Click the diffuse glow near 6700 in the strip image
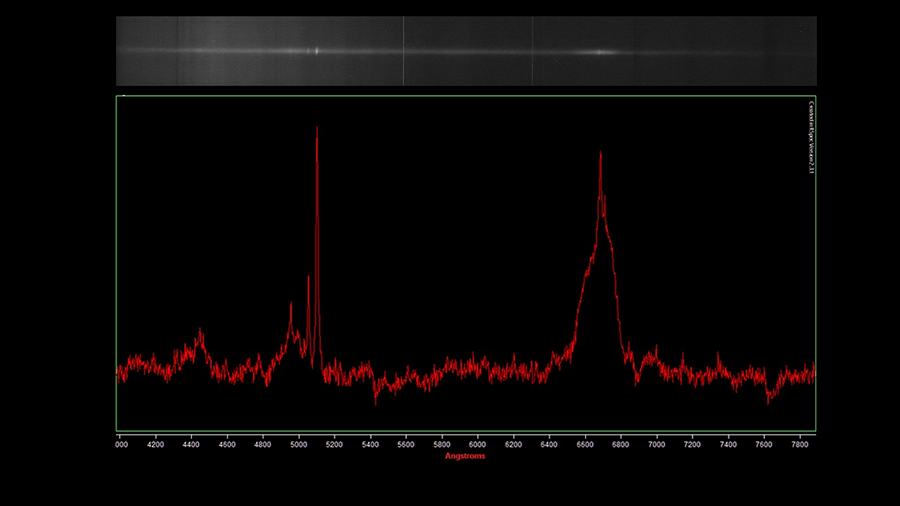Viewport: 900px width, 506px height. [600, 52]
